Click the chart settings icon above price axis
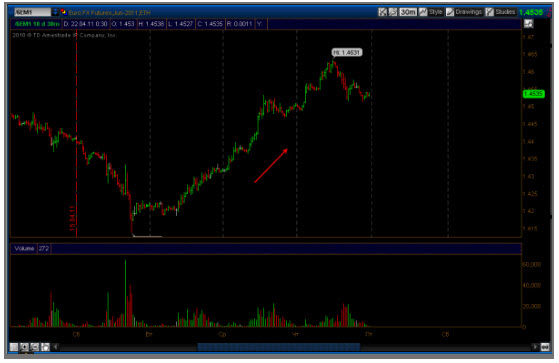The height and width of the screenshot is (363, 559). tap(528, 24)
